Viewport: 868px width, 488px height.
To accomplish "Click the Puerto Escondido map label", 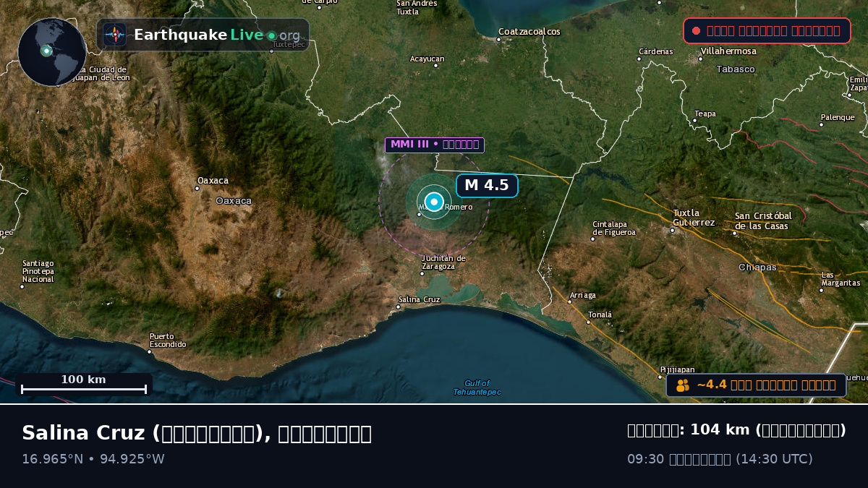I will (x=168, y=341).
